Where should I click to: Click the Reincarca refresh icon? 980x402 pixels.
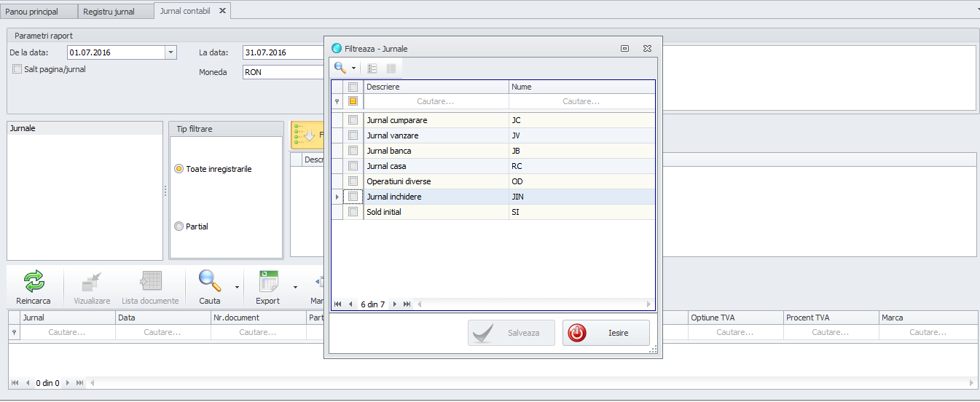pyautogui.click(x=34, y=281)
